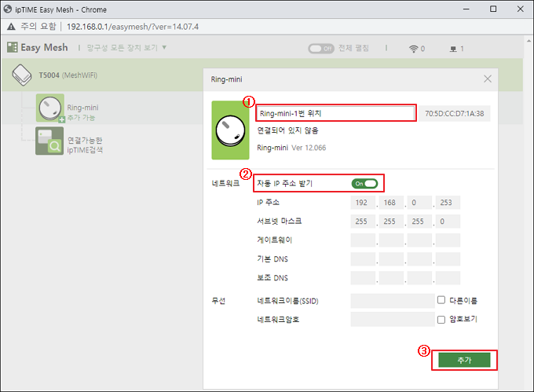The image size is (534, 392).
Task: Open the network view dropdown next to Easy Mesh
Action: [126, 48]
